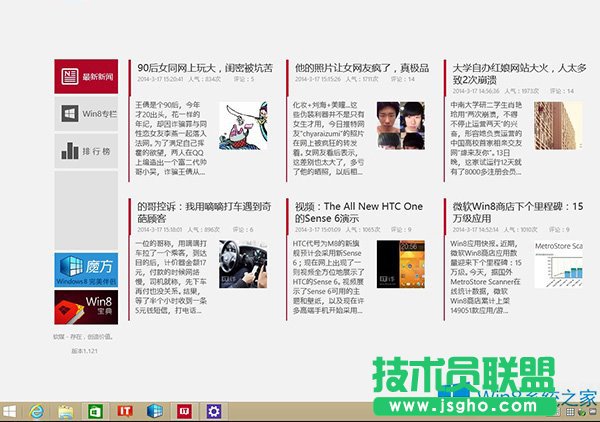Click the MetroStore Scanner chart thumbnail
Screen dimensions: 600x422
pyautogui.click(x=558, y=264)
